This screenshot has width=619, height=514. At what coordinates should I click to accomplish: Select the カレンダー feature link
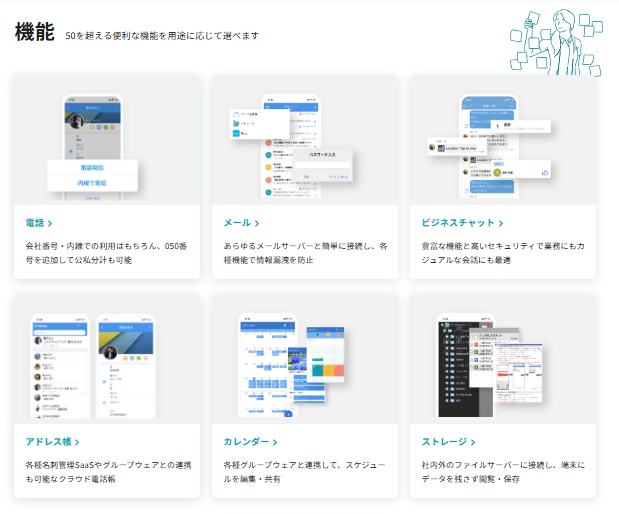247,441
